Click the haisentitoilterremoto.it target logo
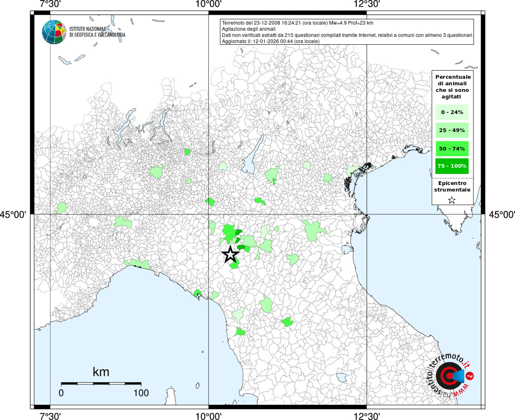 [x=450, y=376]
